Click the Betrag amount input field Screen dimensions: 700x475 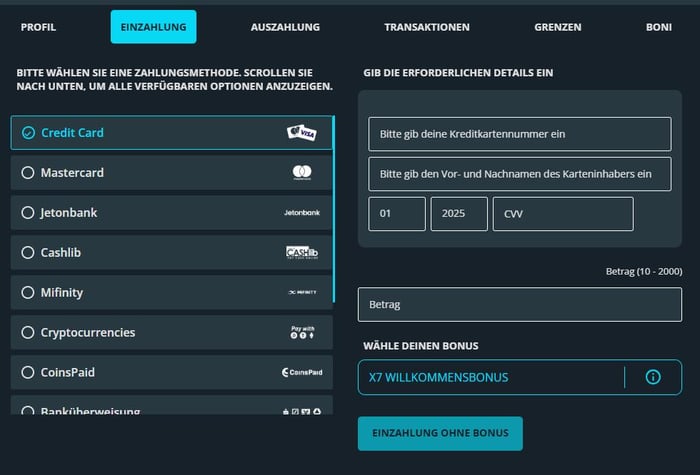coord(520,304)
